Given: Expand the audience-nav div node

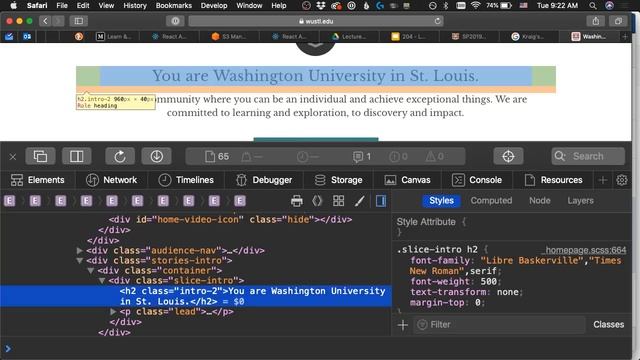Looking at the screenshot, I should tap(80, 251).
